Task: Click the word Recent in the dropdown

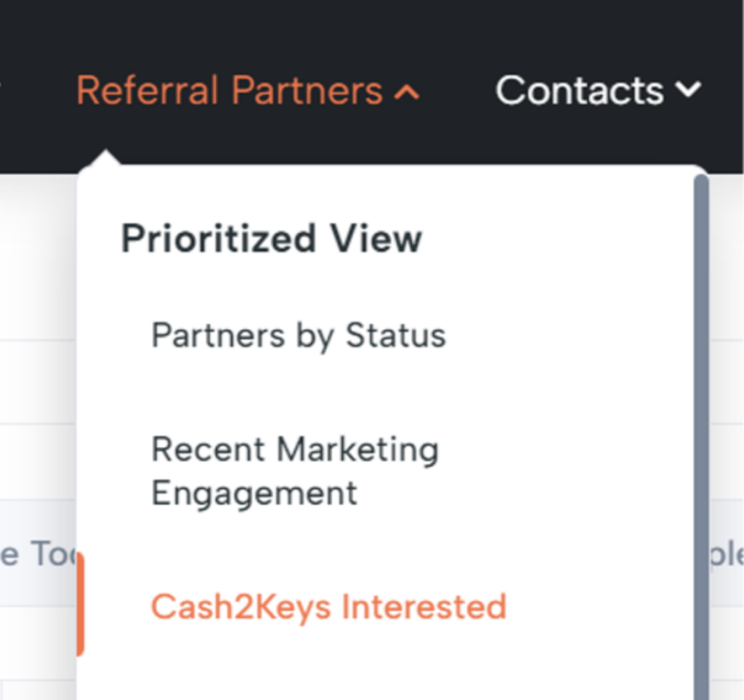Action: pos(208,449)
